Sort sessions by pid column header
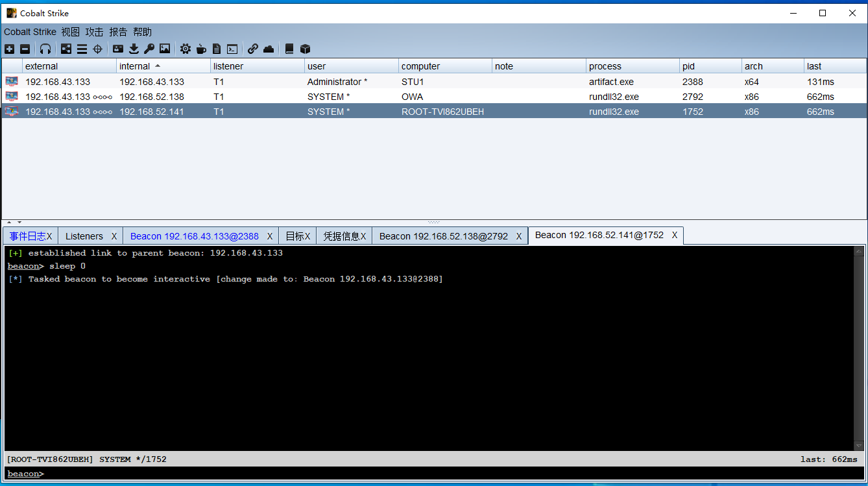 coord(711,66)
